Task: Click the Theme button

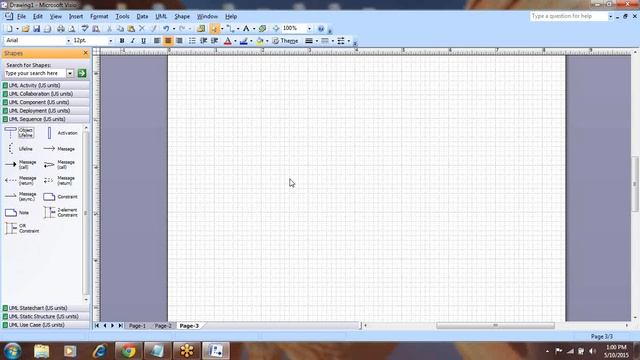Action: point(285,41)
